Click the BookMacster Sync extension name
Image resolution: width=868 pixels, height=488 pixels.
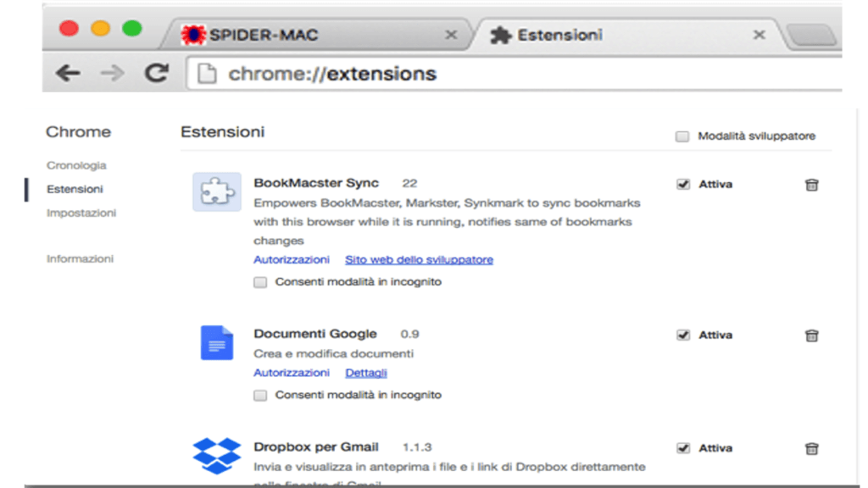tap(316, 183)
